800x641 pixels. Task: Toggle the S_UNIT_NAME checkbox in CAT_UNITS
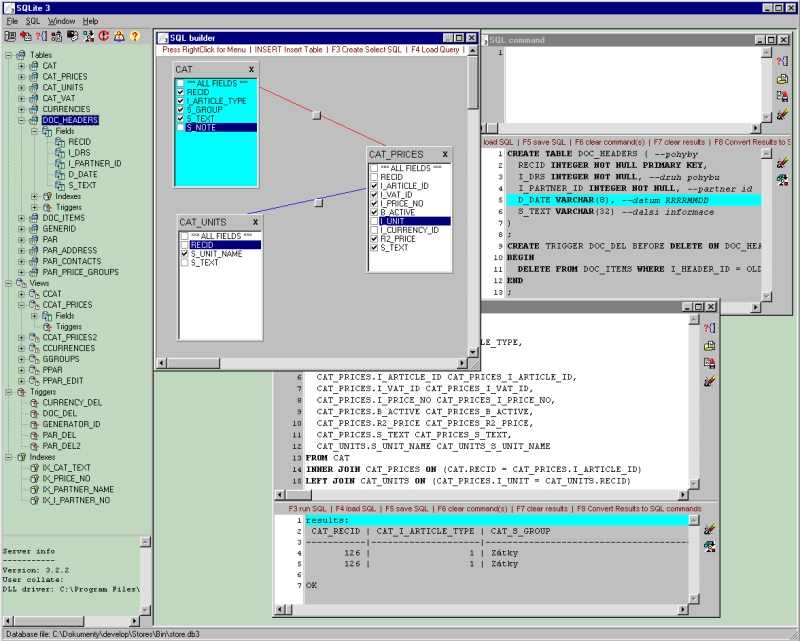tap(184, 254)
